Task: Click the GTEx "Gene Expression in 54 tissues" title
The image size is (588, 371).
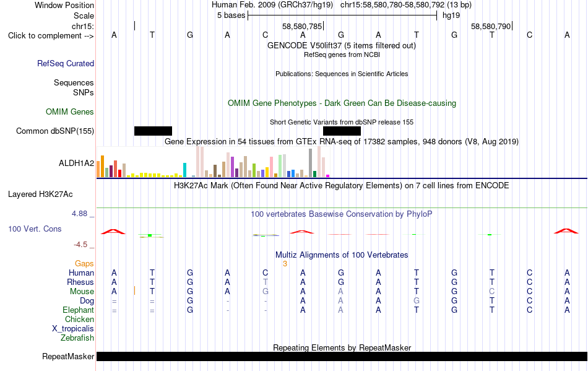Action: [342, 142]
